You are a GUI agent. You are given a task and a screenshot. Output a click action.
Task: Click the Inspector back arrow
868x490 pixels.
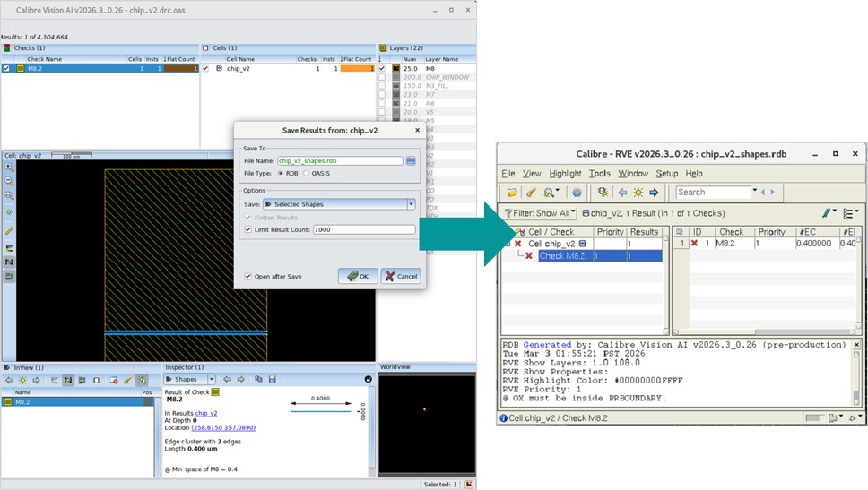(227, 380)
